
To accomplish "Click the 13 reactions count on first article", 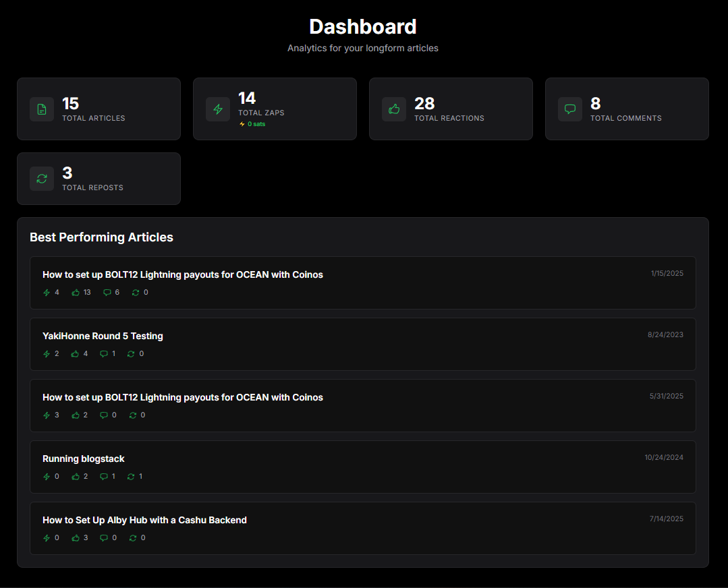I will click(87, 293).
